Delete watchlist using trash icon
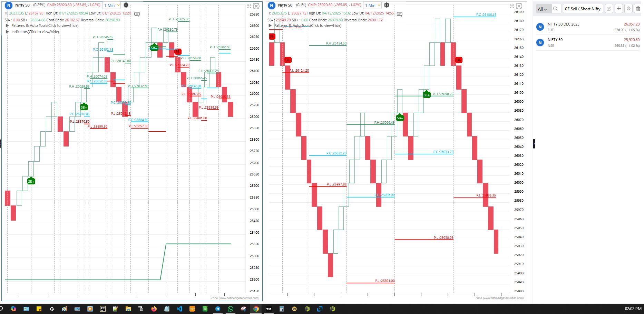The image size is (644, 314). click(638, 9)
